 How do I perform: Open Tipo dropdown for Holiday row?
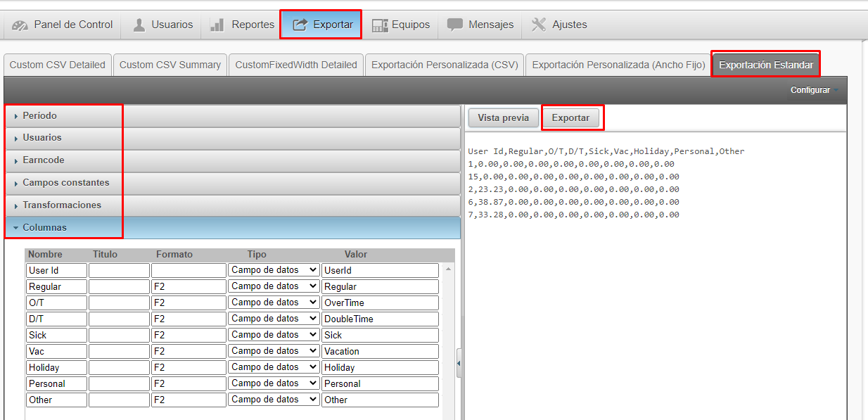tap(274, 367)
